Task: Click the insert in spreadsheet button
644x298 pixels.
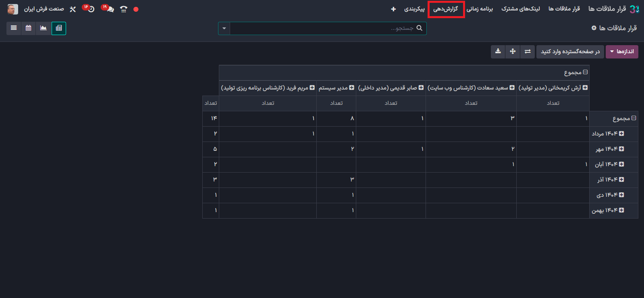Action: click(x=570, y=52)
